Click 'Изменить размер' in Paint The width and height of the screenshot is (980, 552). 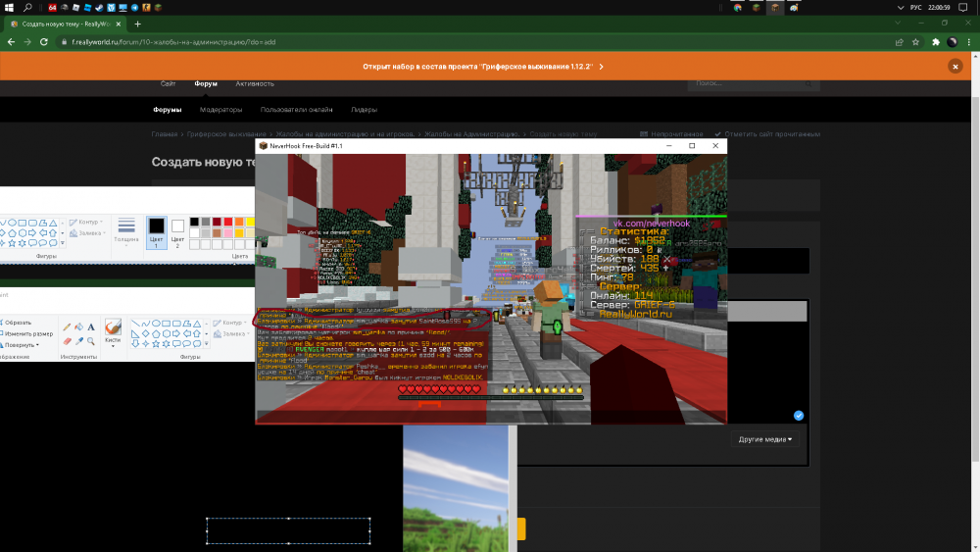pyautogui.click(x=26, y=333)
